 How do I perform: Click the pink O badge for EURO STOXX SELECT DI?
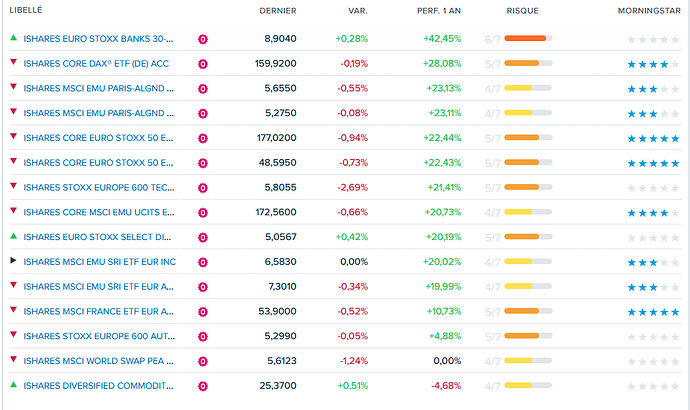(202, 238)
